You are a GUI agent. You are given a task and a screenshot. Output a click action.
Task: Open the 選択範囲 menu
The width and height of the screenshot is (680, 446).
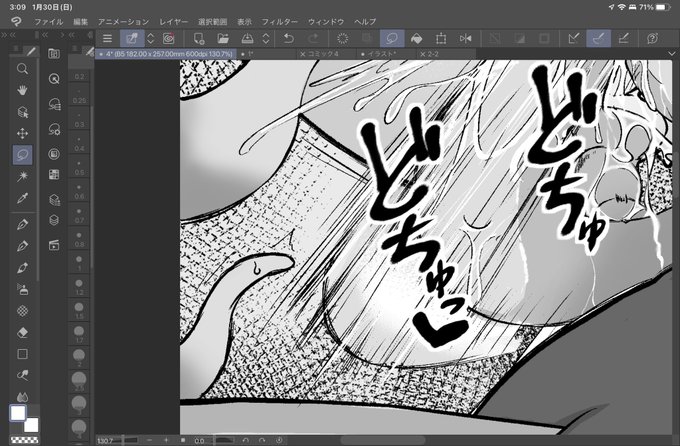pyautogui.click(x=212, y=21)
